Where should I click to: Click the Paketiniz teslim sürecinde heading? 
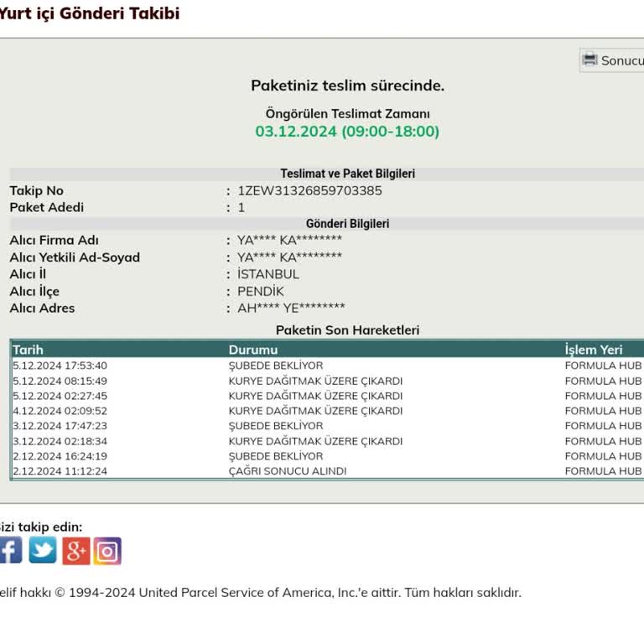(x=347, y=86)
